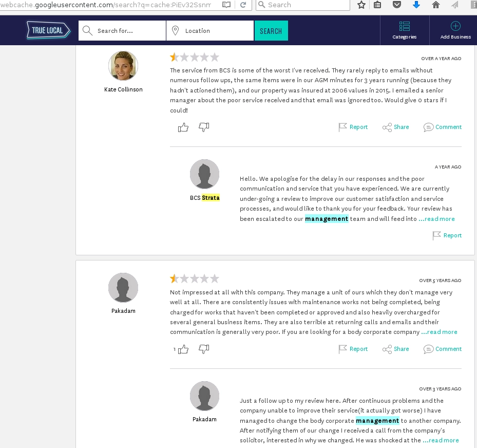477x448 pixels.
Task: Click Kate Collinson's star rating
Action: point(195,57)
